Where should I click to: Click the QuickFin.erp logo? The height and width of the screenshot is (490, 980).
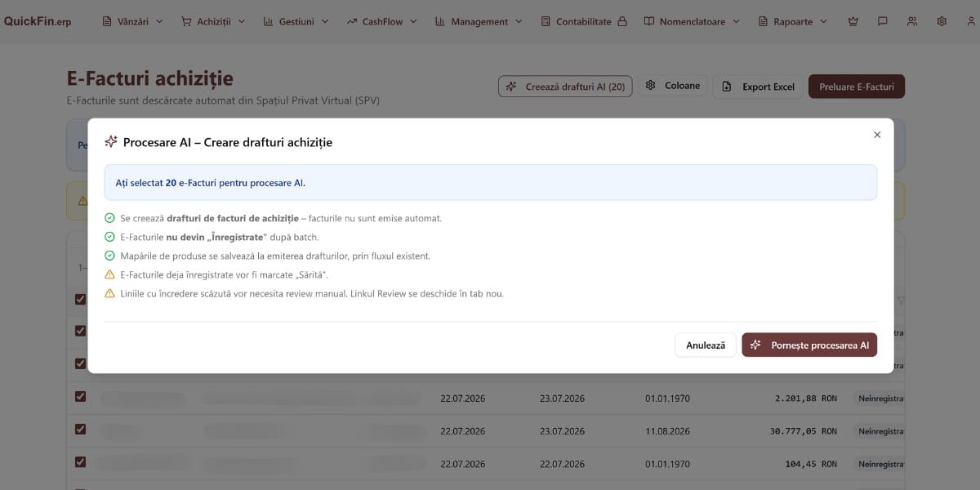pyautogui.click(x=38, y=21)
